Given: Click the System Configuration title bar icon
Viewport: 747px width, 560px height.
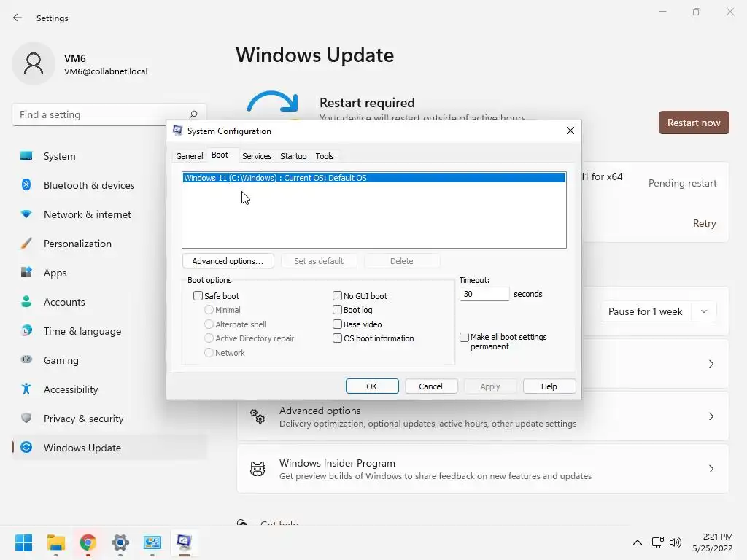Looking at the screenshot, I should [178, 131].
